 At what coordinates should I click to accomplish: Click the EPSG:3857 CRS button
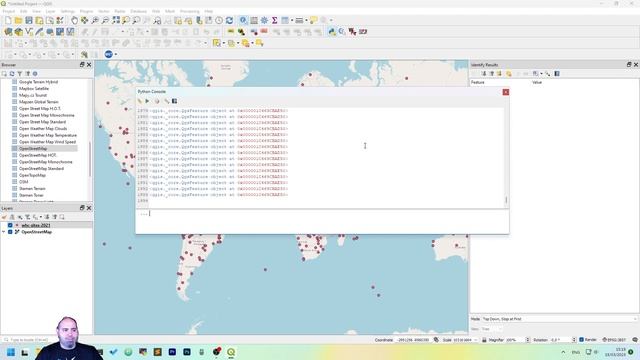[614, 340]
